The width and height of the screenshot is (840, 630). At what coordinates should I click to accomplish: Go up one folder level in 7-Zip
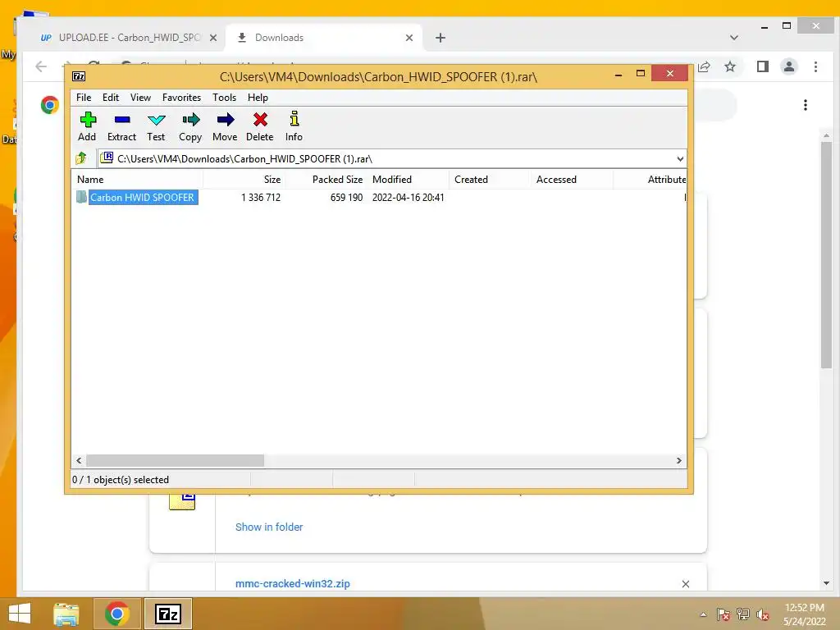(x=81, y=158)
